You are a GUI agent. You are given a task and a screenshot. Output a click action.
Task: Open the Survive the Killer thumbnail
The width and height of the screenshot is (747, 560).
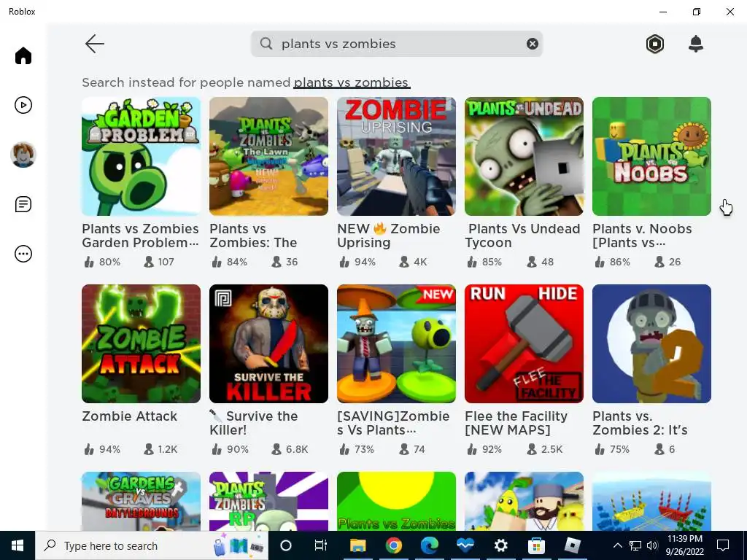pyautogui.click(x=268, y=344)
